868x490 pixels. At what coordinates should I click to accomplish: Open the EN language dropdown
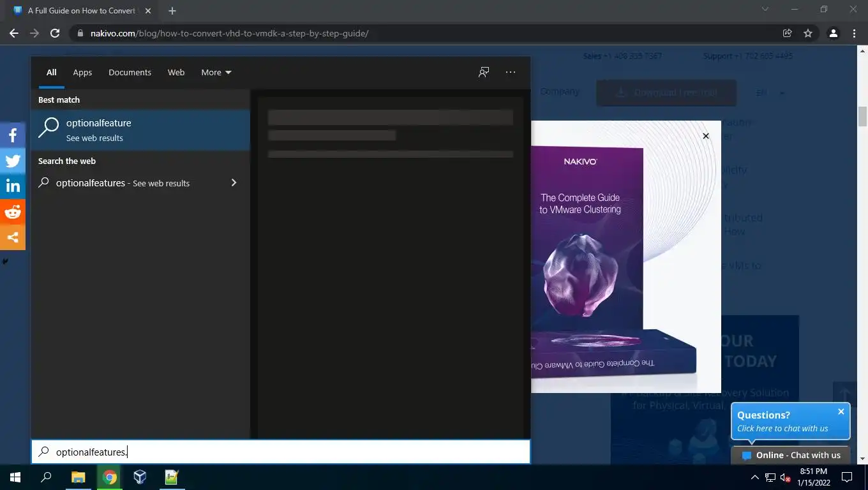pos(770,93)
